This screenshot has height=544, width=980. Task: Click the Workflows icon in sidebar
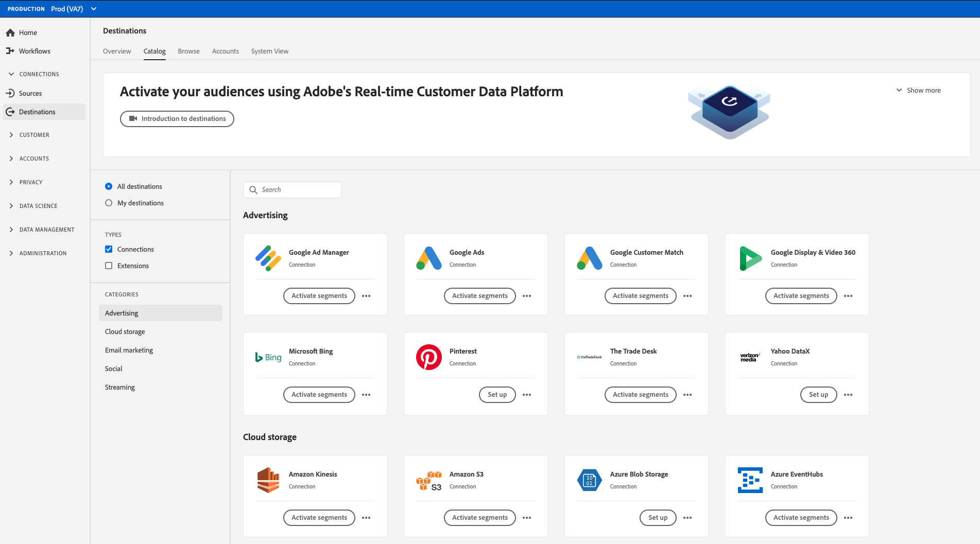pos(10,51)
